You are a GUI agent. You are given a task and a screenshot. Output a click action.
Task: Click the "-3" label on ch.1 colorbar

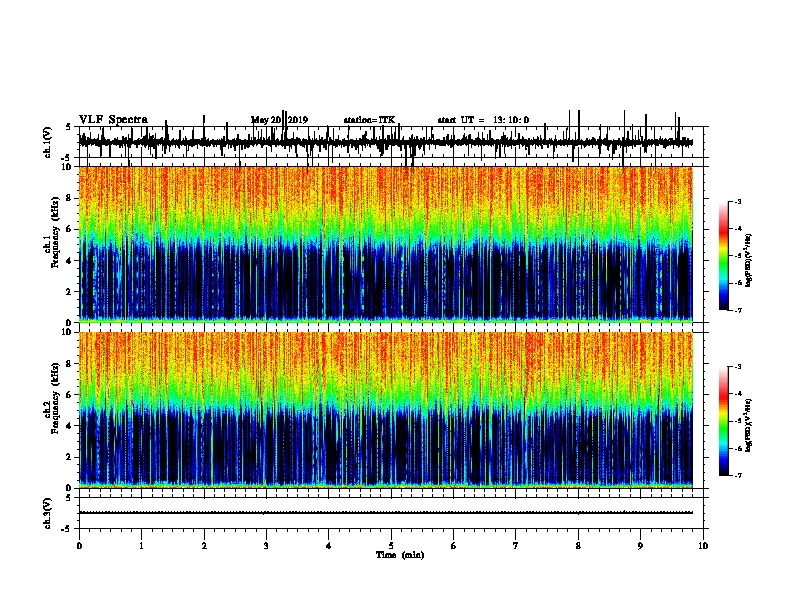point(738,202)
